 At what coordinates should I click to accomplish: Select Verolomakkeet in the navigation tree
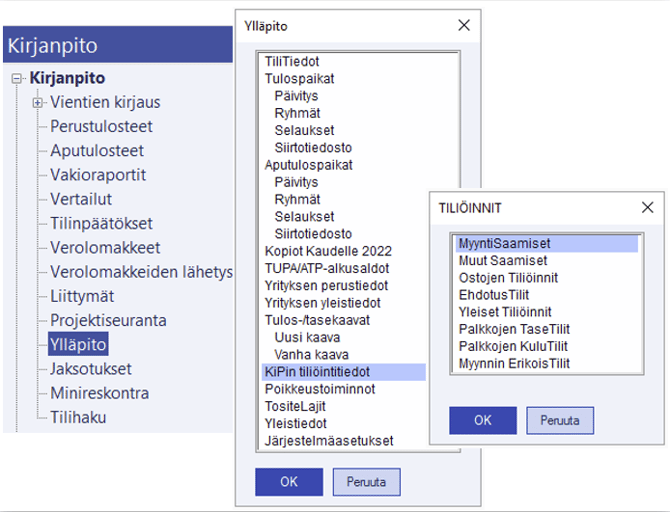coord(105,248)
